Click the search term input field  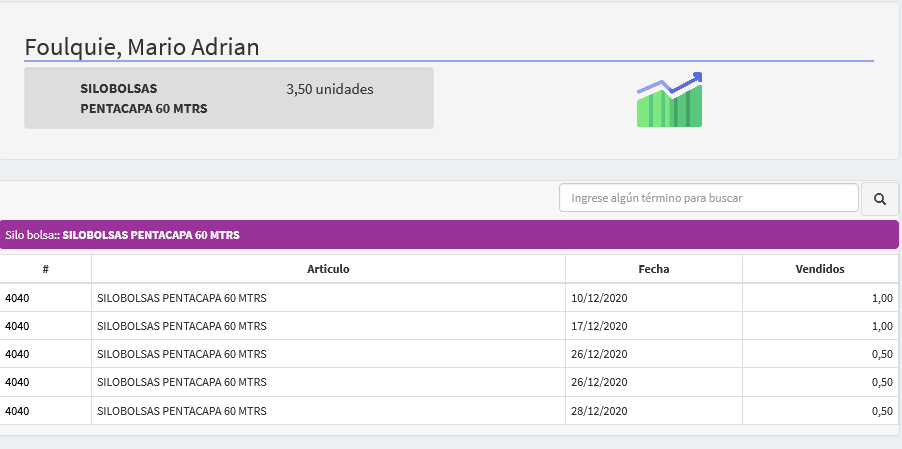point(708,198)
